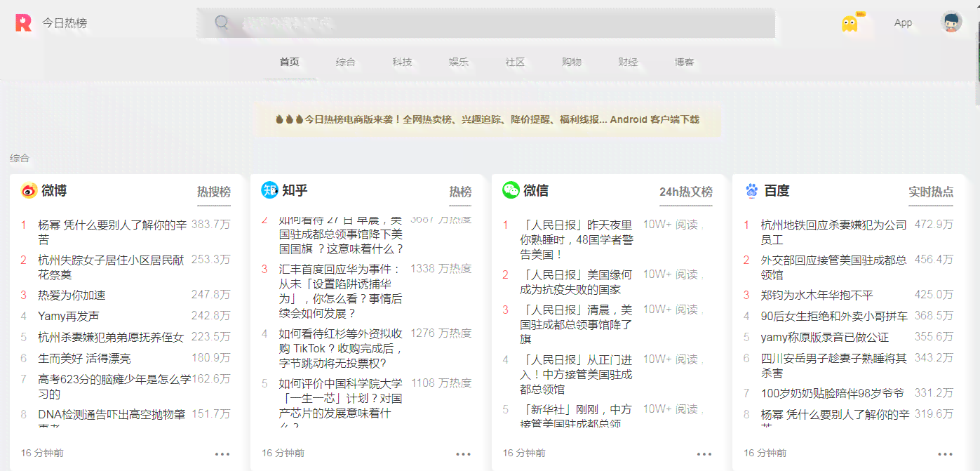Open the 知乎 card title

point(295,190)
